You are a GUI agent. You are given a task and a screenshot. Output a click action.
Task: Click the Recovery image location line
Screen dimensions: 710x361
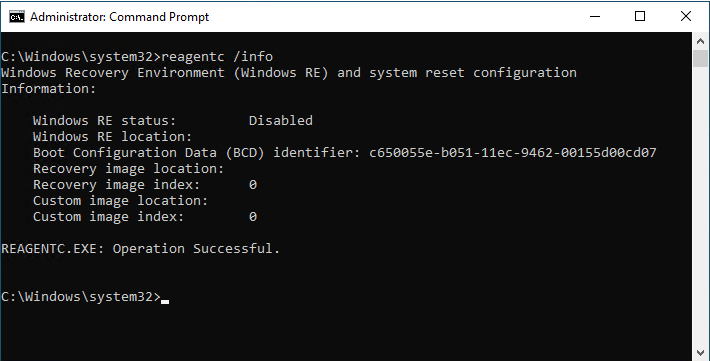point(128,168)
